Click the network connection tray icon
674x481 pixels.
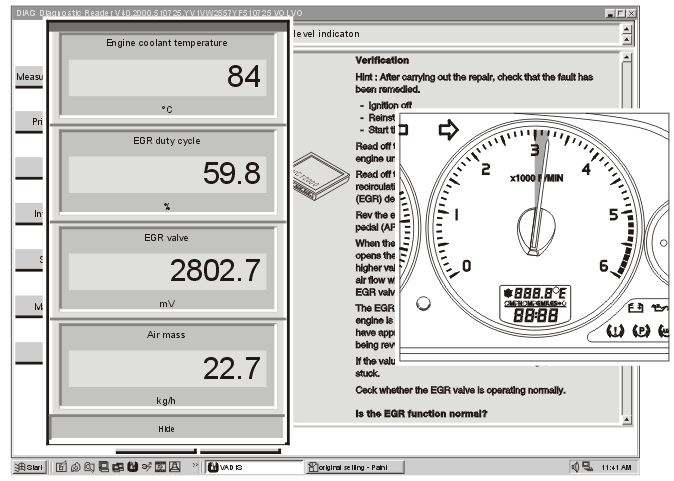(588, 466)
